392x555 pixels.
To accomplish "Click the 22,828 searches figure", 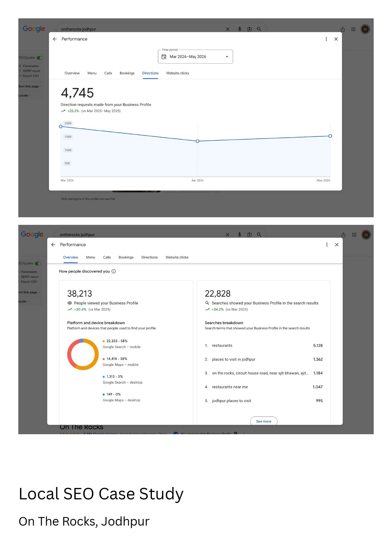I will tap(218, 294).
